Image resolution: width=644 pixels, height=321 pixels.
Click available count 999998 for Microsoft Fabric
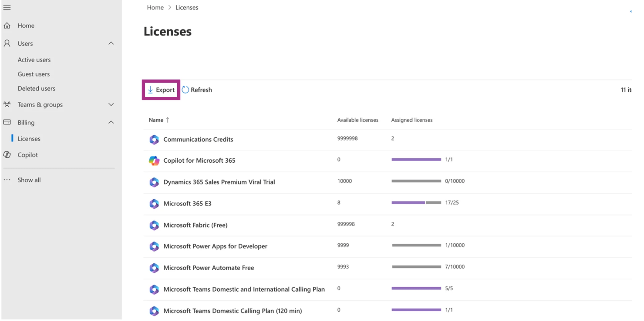(346, 224)
